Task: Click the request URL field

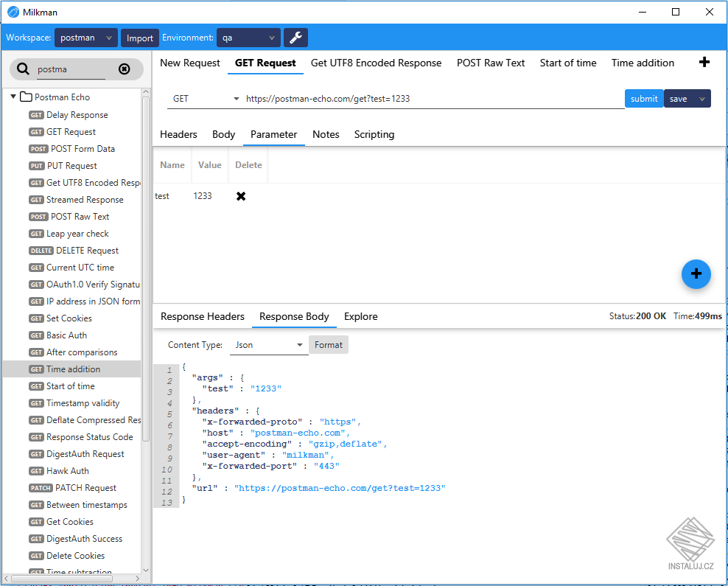Action: pos(434,99)
